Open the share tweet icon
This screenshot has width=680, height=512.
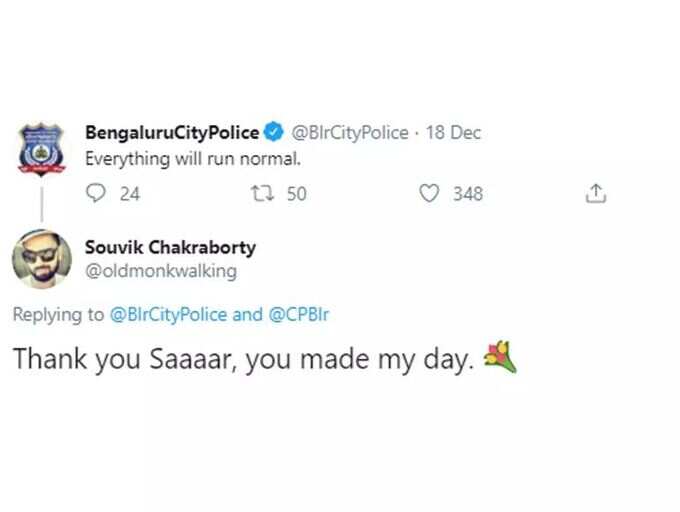[596, 193]
